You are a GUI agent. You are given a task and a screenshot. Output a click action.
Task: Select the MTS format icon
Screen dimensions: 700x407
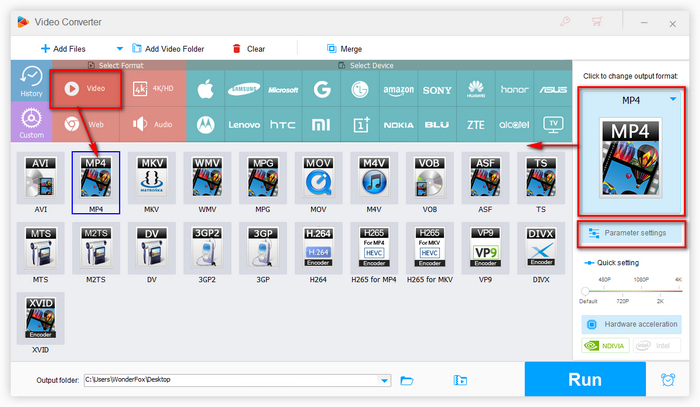(40, 248)
